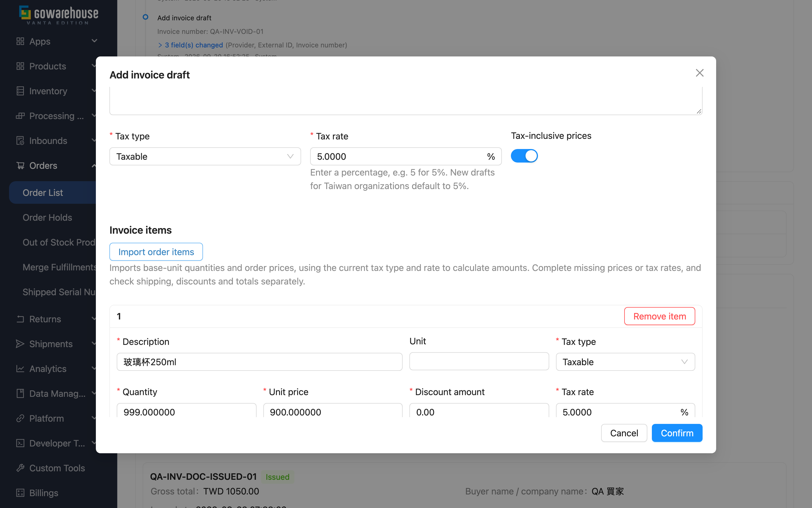Open Merge Fulfillments menu item

[59, 267]
